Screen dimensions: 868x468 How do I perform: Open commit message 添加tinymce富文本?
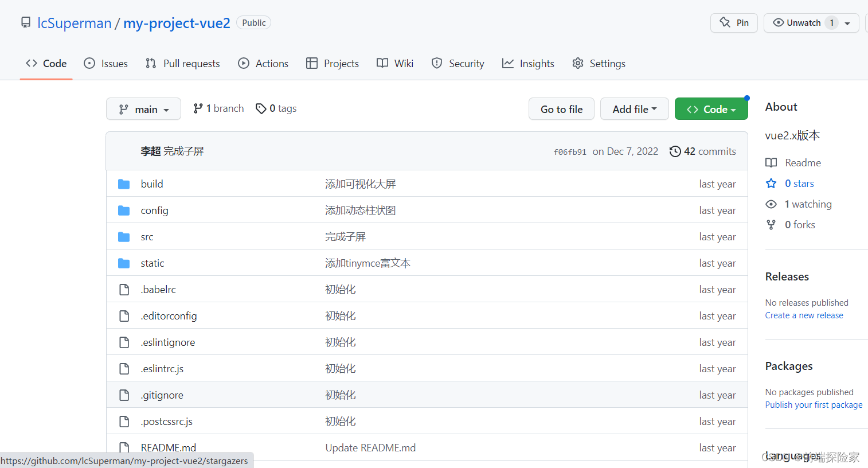click(368, 263)
